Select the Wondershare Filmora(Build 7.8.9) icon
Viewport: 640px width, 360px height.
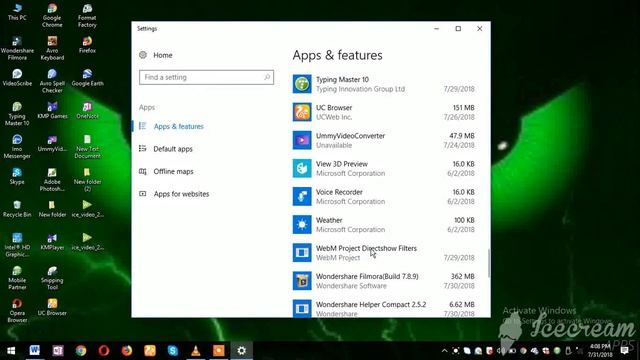click(x=302, y=281)
